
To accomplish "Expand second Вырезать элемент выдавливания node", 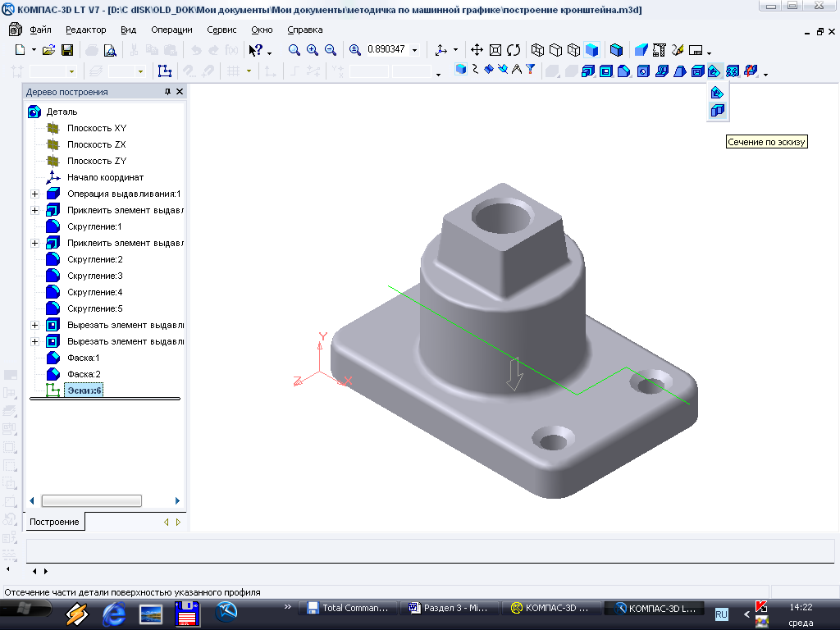I will [x=34, y=342].
